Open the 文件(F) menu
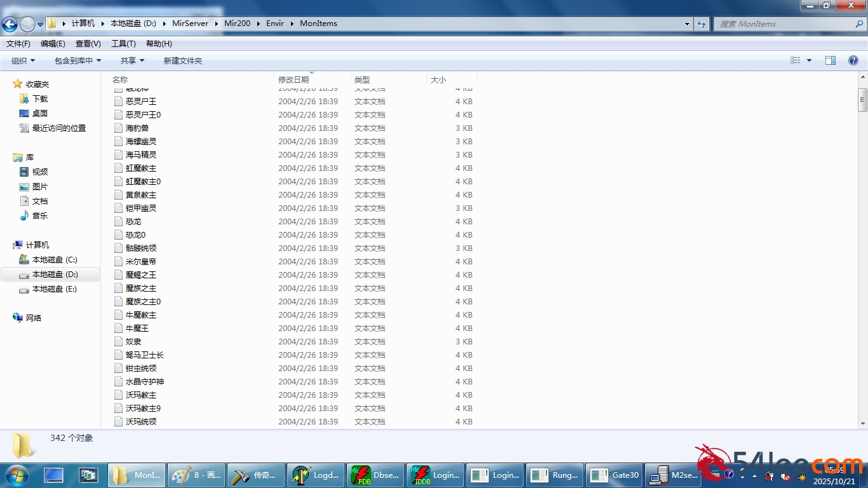Viewport: 868px width, 488px height. coord(18,43)
